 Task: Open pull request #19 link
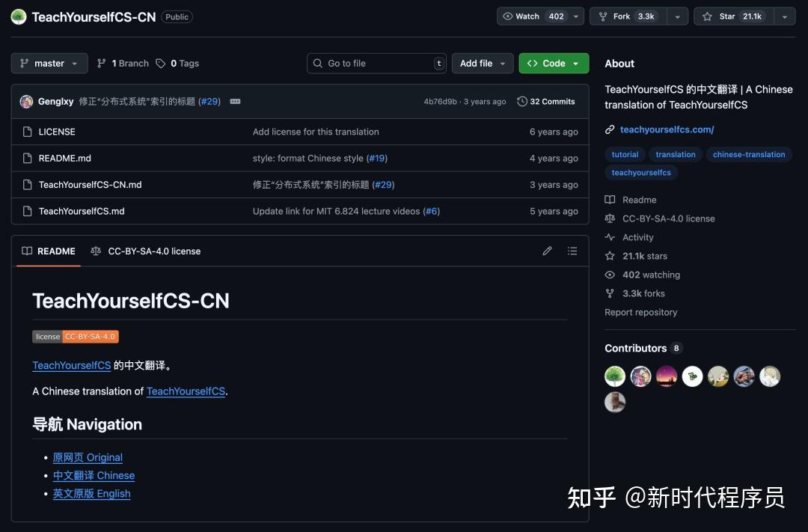click(x=377, y=159)
